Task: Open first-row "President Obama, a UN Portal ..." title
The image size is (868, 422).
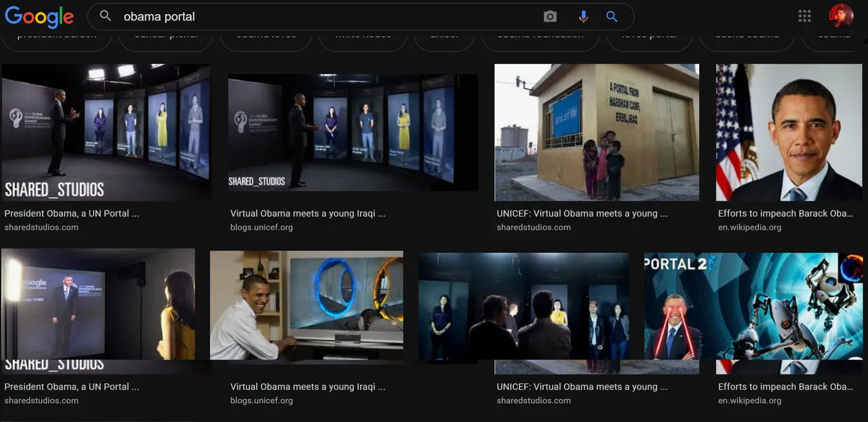Action: click(x=72, y=213)
